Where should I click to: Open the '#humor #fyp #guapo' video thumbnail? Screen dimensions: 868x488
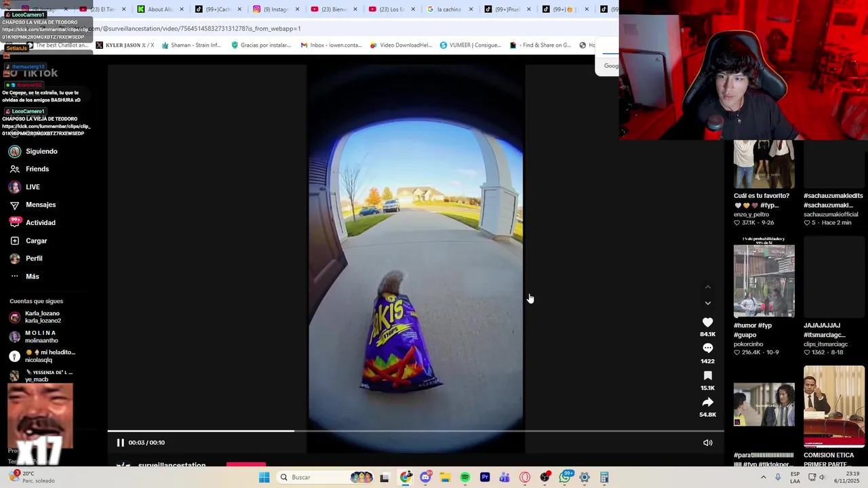coord(764,277)
